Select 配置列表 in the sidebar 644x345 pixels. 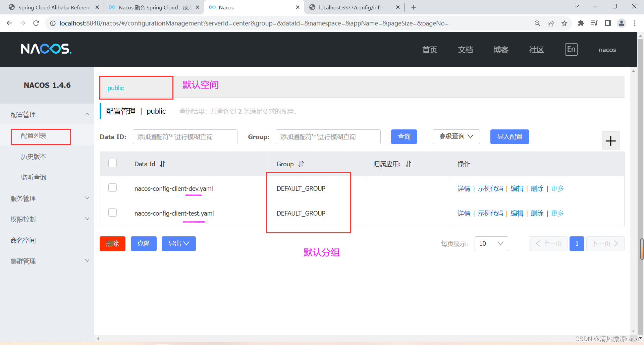(x=34, y=135)
